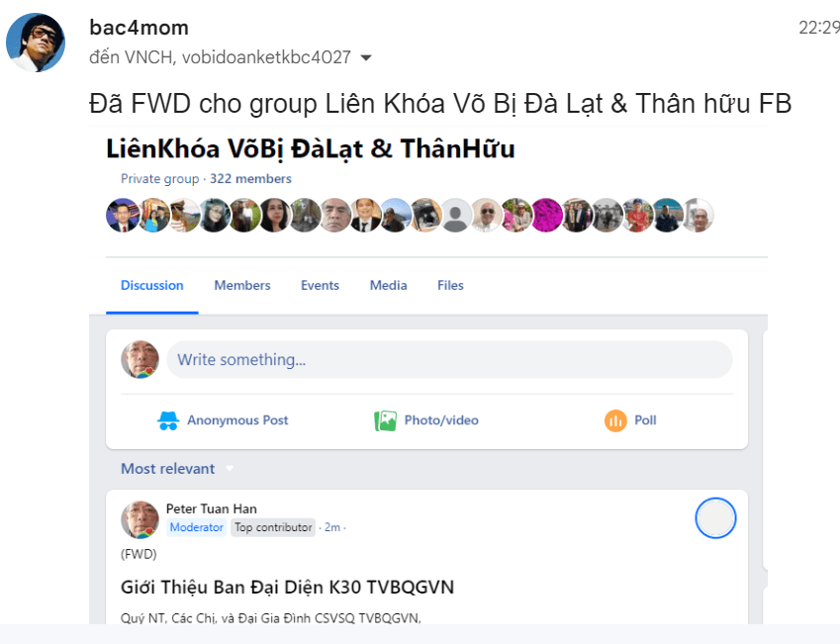
Task: Click the gray default silhouette member avatar
Action: click(456, 216)
